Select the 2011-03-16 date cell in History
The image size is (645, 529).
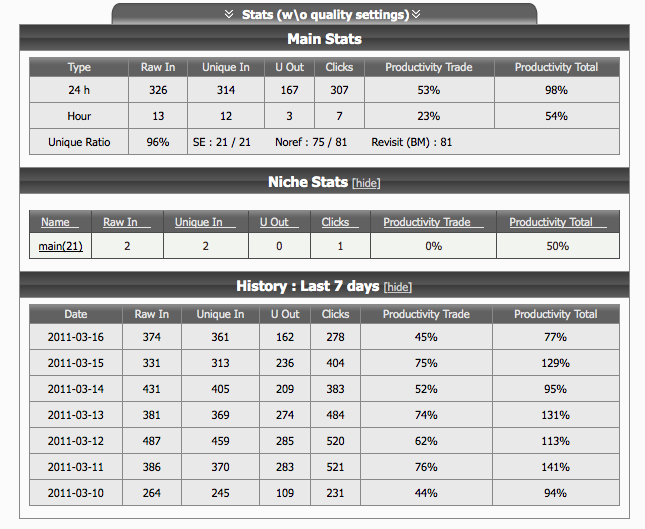tap(76, 338)
